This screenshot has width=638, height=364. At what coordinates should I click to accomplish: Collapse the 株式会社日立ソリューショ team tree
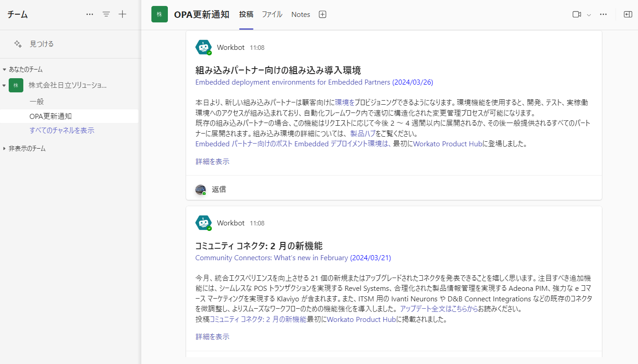coord(5,85)
